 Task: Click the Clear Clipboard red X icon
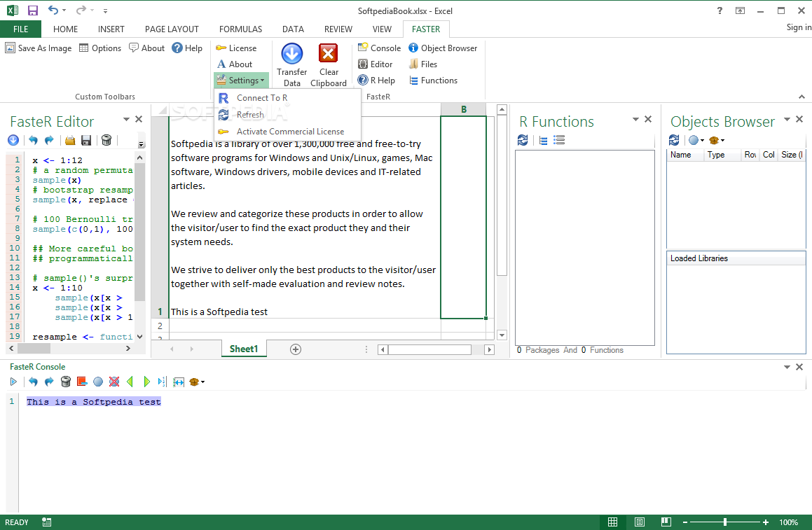(x=329, y=53)
